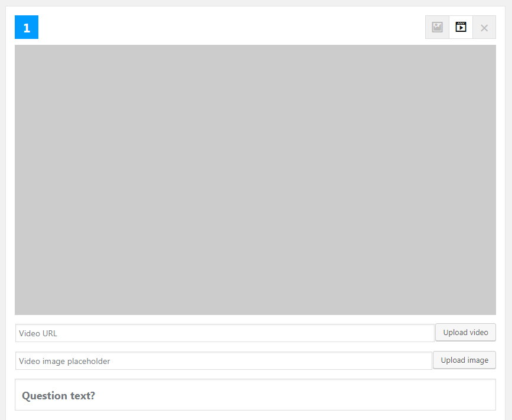Click the Upload image button
The image size is (512, 420).
464,360
